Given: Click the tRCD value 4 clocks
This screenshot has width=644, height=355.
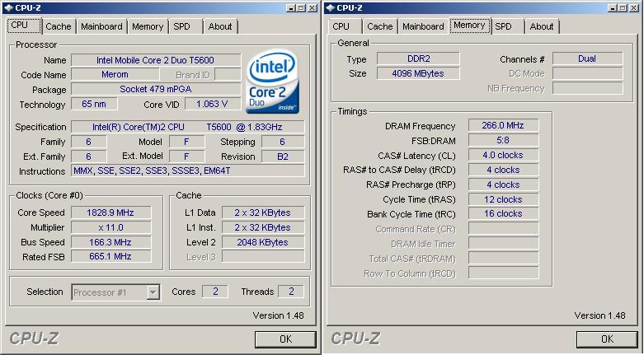Looking at the screenshot, I should click(x=503, y=170).
